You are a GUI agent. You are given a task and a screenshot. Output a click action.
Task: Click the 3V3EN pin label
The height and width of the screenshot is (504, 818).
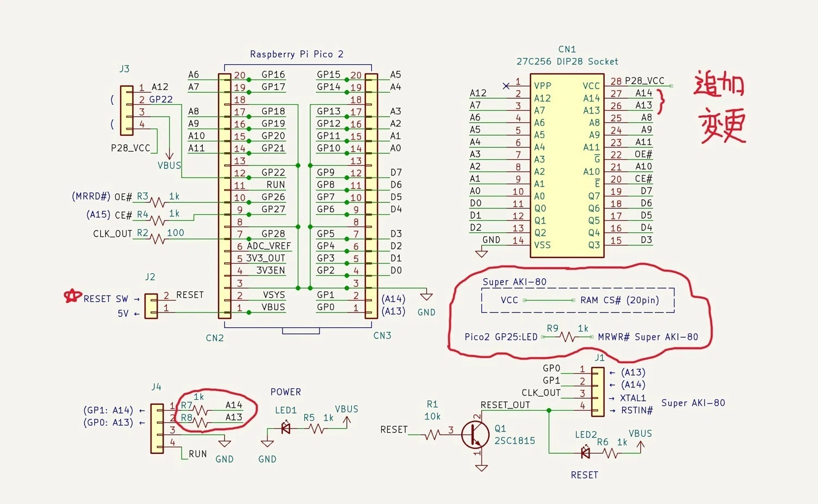(x=270, y=270)
